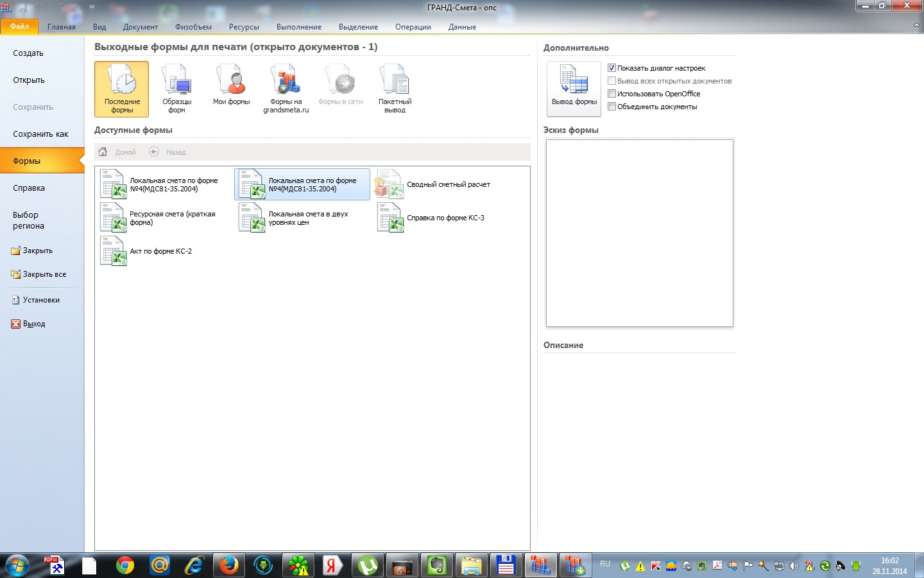Open Пакетный вывод

395,89
